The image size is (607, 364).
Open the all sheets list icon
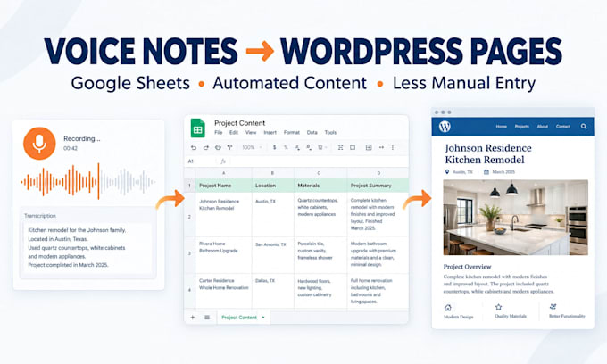point(207,318)
